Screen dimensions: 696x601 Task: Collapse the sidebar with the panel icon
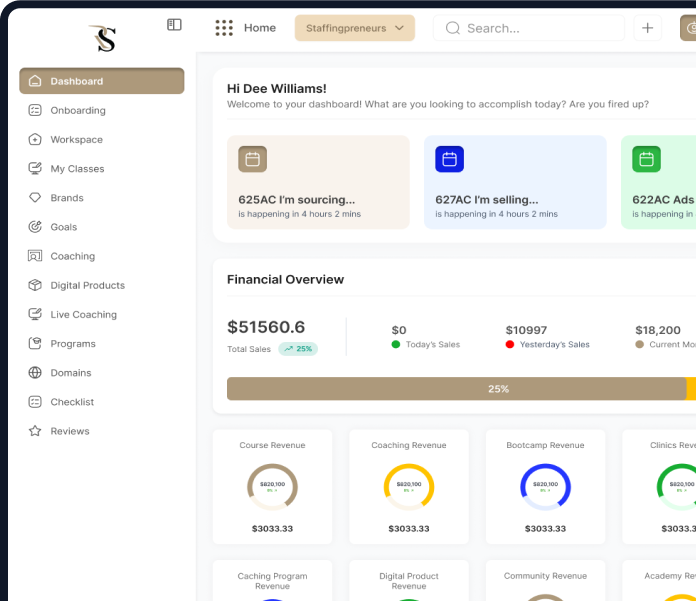point(174,24)
